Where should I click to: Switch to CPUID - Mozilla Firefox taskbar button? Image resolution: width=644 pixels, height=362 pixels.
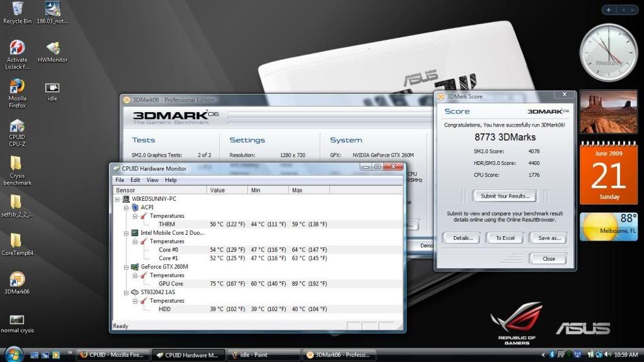(113, 354)
